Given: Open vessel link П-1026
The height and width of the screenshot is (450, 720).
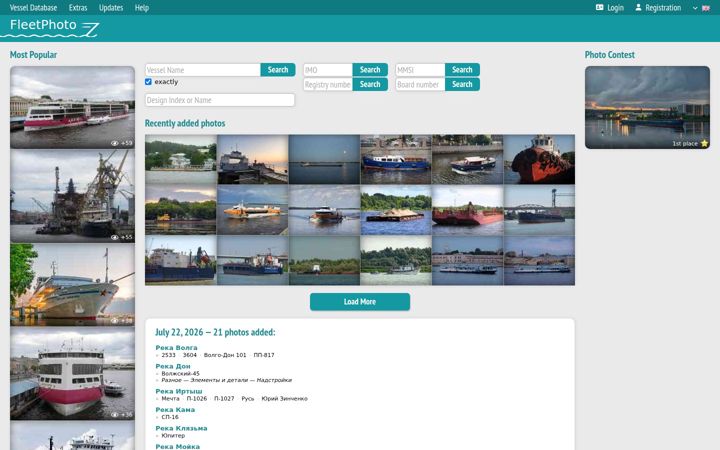Looking at the screenshot, I should 197,399.
